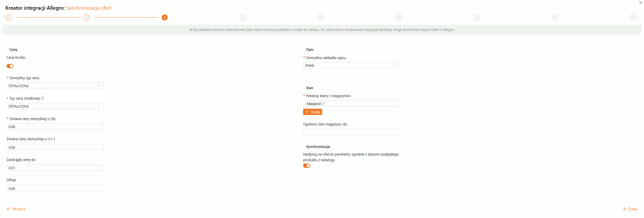
Task: Close the Allegro integration wizard
Action: coord(640,3)
